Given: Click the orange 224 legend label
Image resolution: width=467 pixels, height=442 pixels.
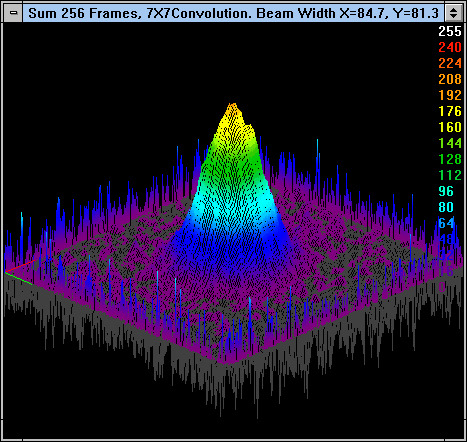Looking at the screenshot, I should click(450, 63).
